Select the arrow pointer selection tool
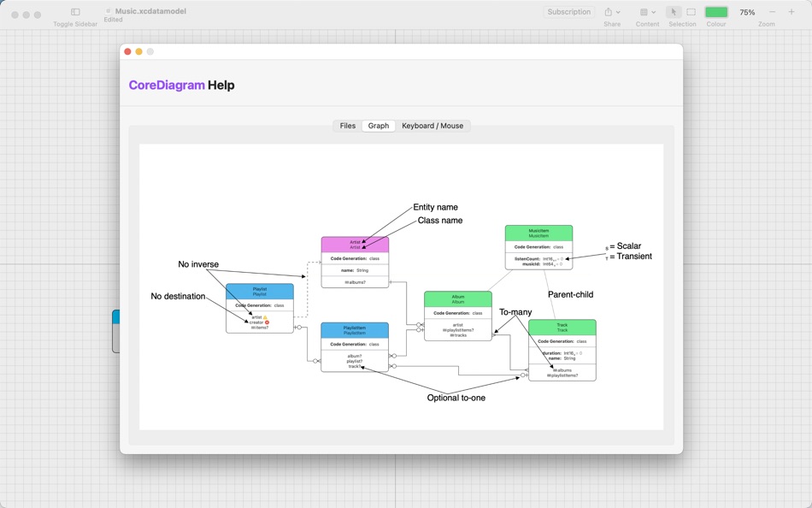This screenshot has width=812, height=508. tap(674, 12)
